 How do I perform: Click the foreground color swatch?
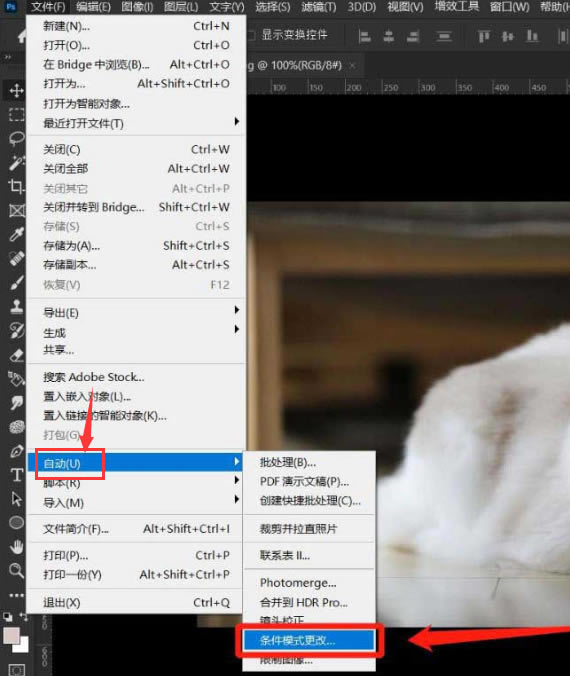(x=11, y=636)
